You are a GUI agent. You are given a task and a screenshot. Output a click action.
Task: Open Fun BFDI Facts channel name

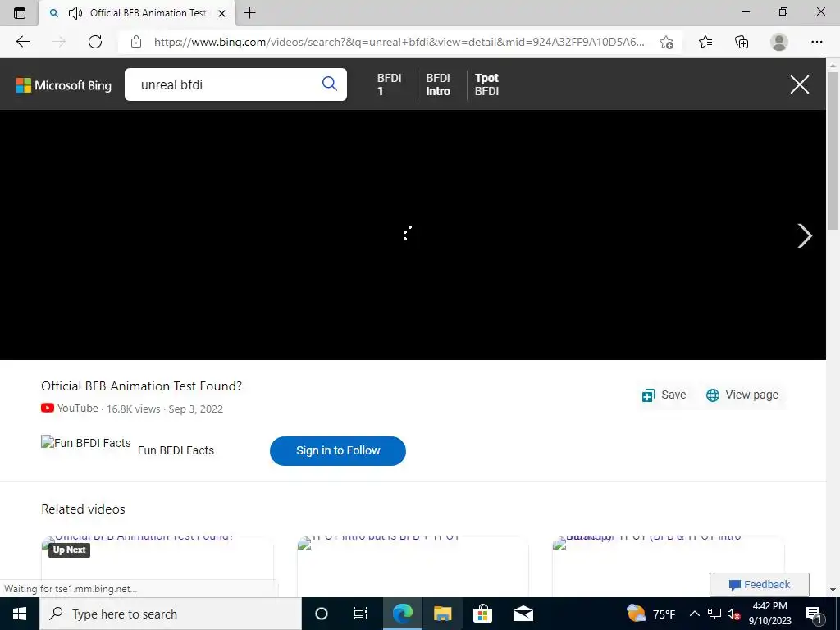click(176, 450)
